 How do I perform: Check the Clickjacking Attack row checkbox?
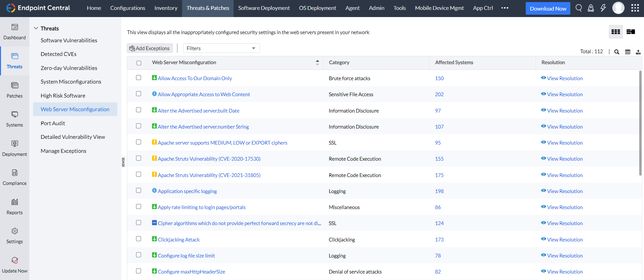point(138,239)
